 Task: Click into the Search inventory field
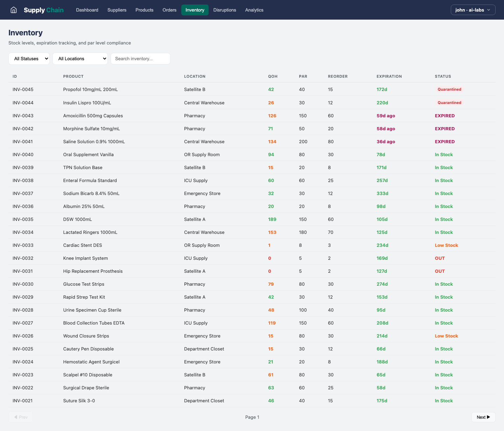[140, 58]
